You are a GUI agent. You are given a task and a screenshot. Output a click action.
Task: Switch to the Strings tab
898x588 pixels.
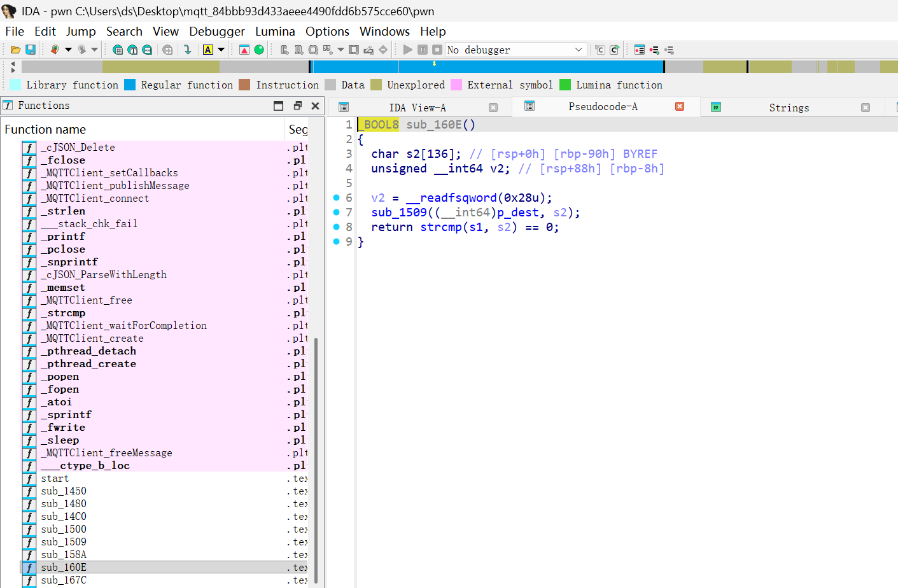[x=789, y=108]
